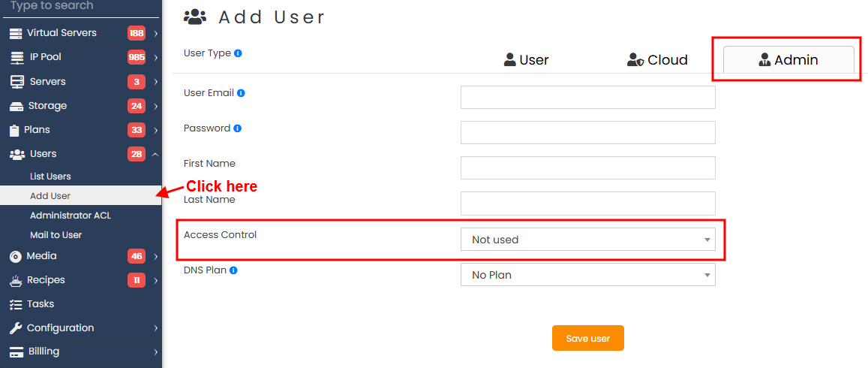The height and width of the screenshot is (368, 868).
Task: Switch to the Admin user type tab
Action: coord(788,60)
